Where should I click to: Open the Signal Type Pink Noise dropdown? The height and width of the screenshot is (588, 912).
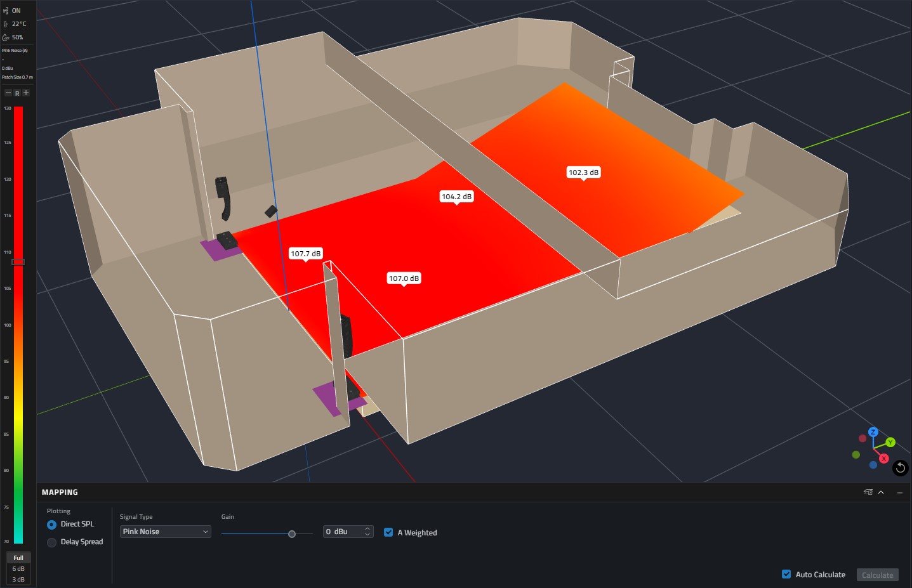[x=165, y=532]
